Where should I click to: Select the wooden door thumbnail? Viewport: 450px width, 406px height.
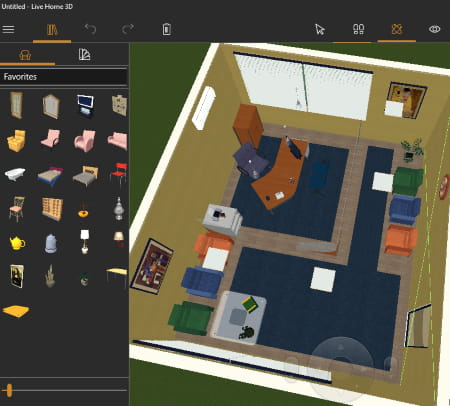tap(16, 105)
